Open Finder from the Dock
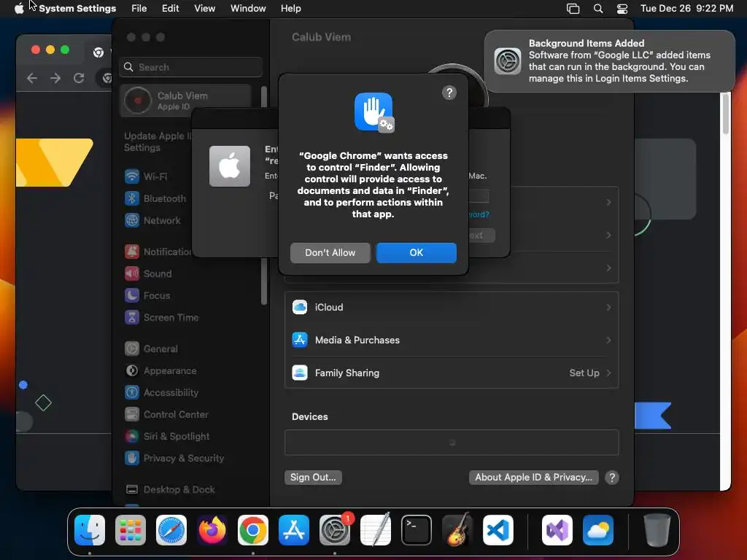Viewport: 747px width, 560px height. point(90,530)
